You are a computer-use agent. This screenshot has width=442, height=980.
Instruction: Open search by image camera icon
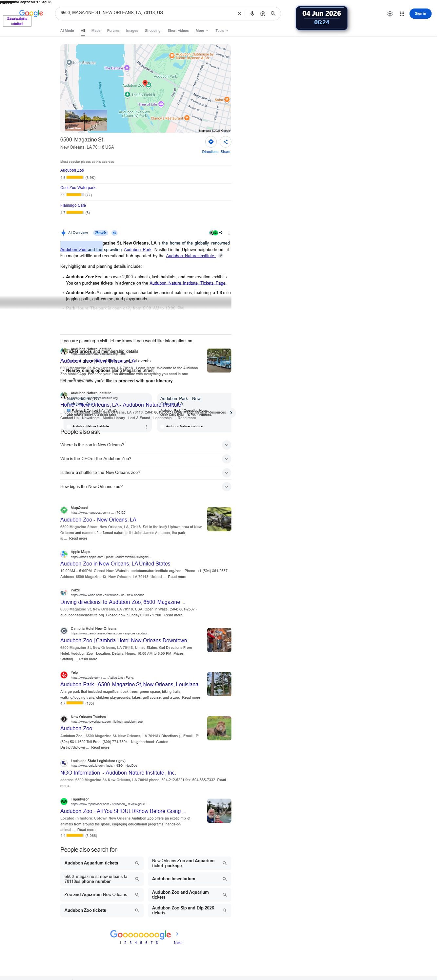pyautogui.click(x=266, y=14)
